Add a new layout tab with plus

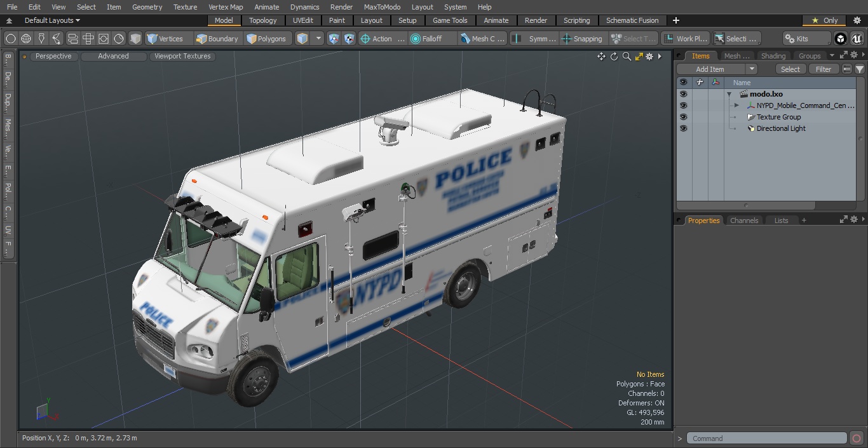tap(675, 20)
